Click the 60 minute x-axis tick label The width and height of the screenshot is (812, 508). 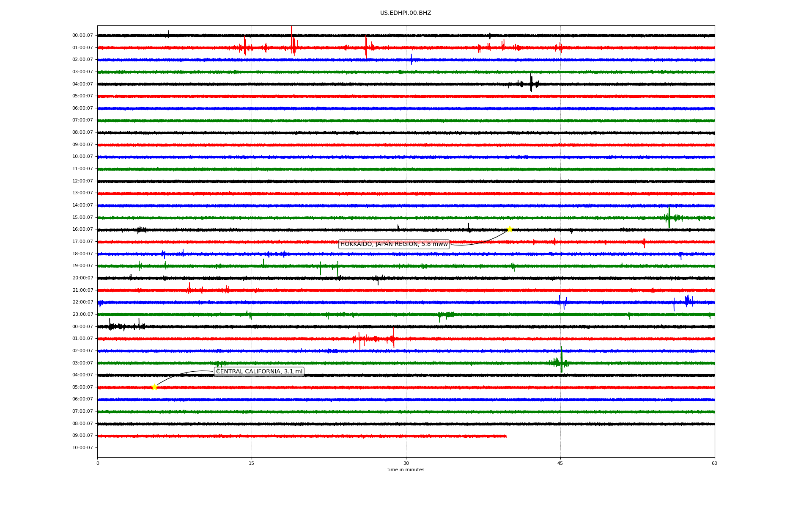pyautogui.click(x=714, y=464)
